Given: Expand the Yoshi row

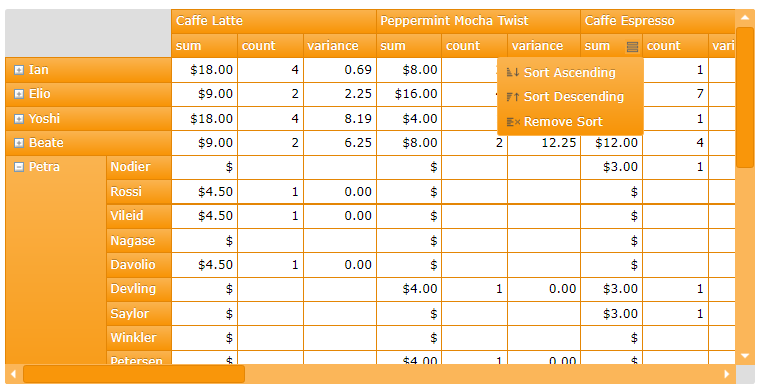Looking at the screenshot, I should (x=19, y=119).
